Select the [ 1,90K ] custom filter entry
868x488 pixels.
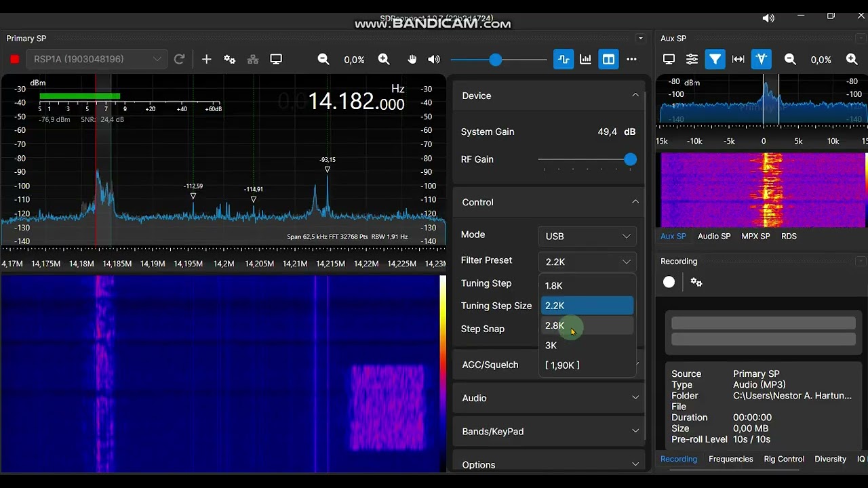point(587,365)
